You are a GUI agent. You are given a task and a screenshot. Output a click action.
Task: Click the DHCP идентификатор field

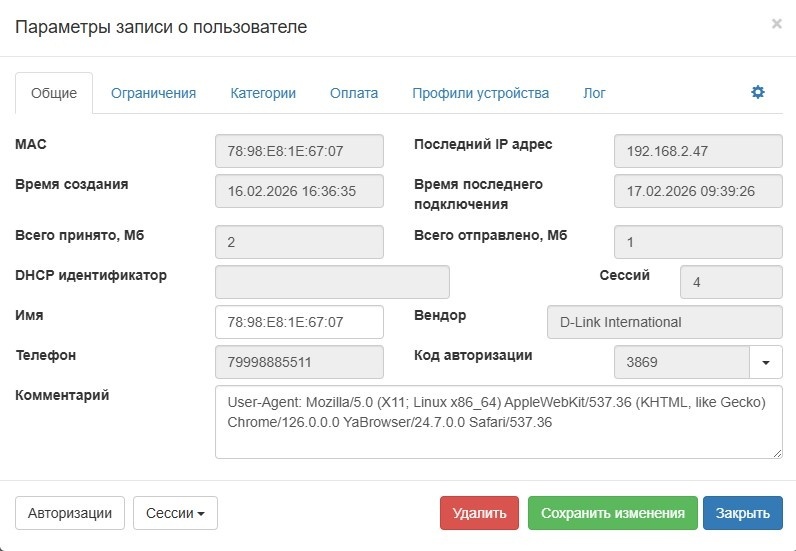[332, 282]
